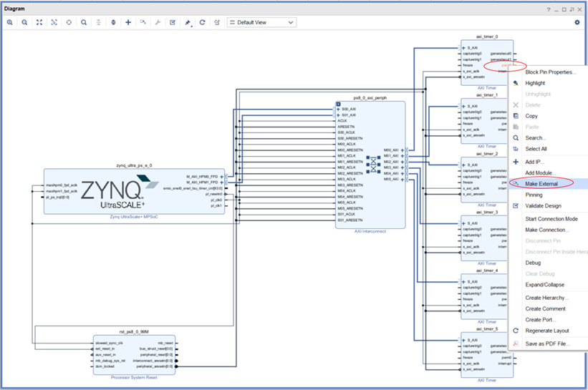This screenshot has height=390, width=588.
Task: Click the Validate Design toolbar icon
Action: (x=173, y=23)
